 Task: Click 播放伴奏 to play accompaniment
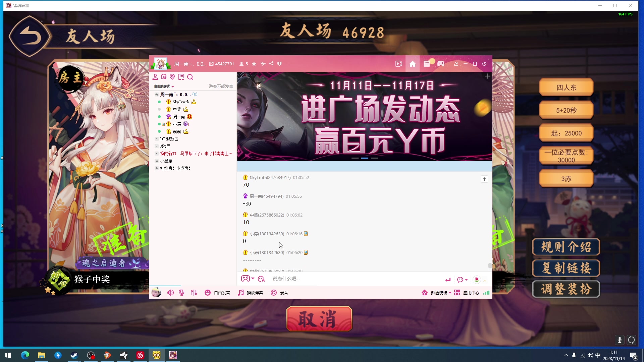tap(250, 293)
